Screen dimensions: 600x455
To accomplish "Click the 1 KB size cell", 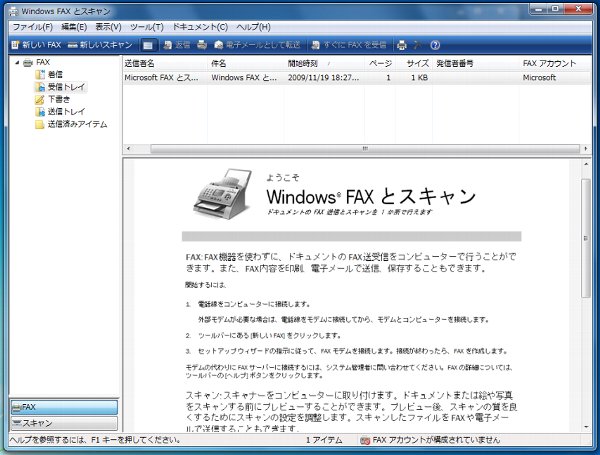I will click(x=419, y=78).
